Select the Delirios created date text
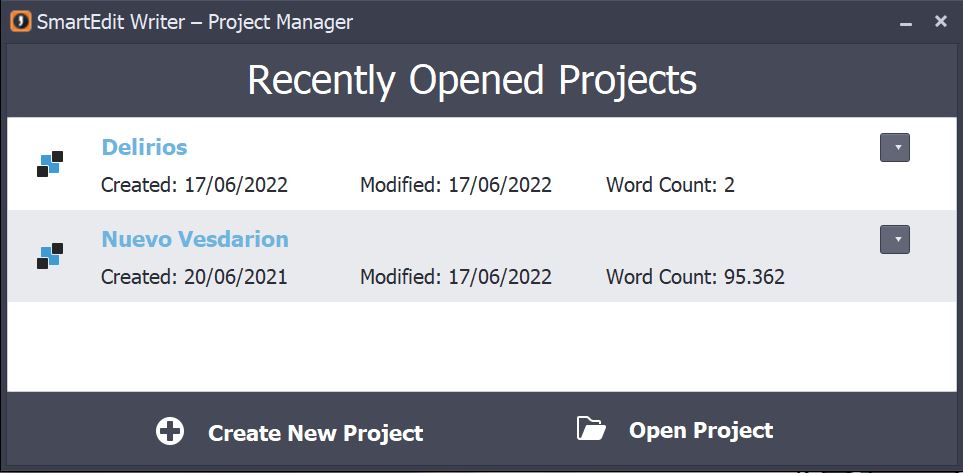The width and height of the screenshot is (963, 473). (x=194, y=185)
